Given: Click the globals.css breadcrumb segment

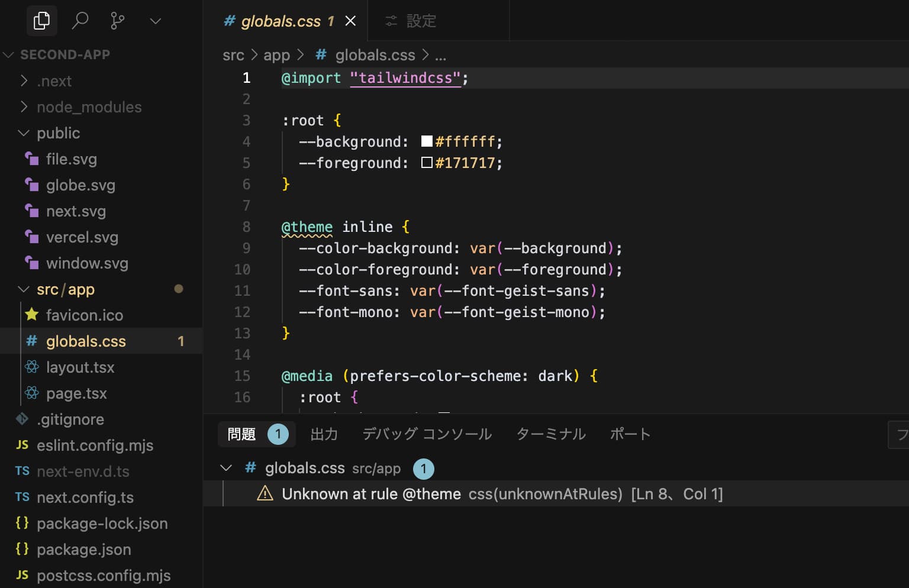Looking at the screenshot, I should click(x=375, y=55).
